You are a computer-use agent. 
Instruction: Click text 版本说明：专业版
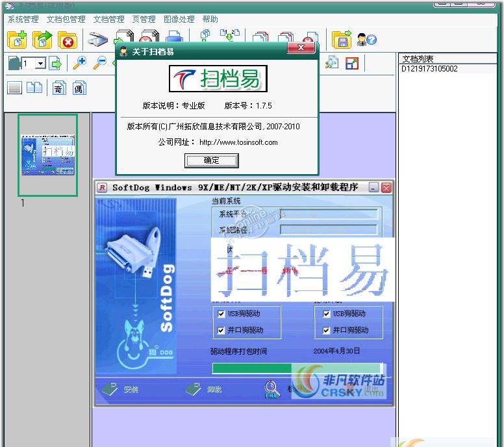173,105
